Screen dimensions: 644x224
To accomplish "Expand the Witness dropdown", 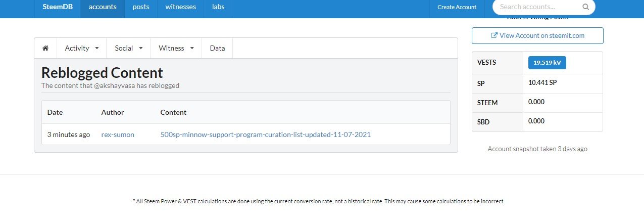I will (x=176, y=48).
